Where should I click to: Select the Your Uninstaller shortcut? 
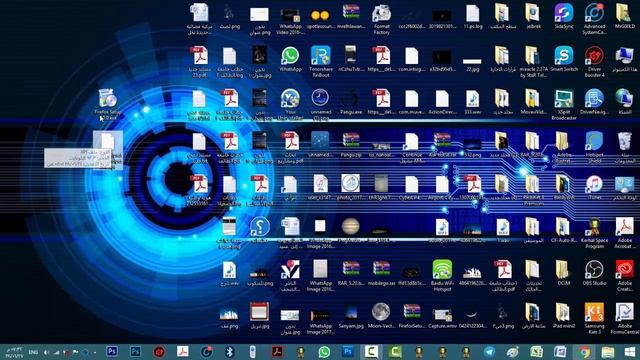coord(290,104)
